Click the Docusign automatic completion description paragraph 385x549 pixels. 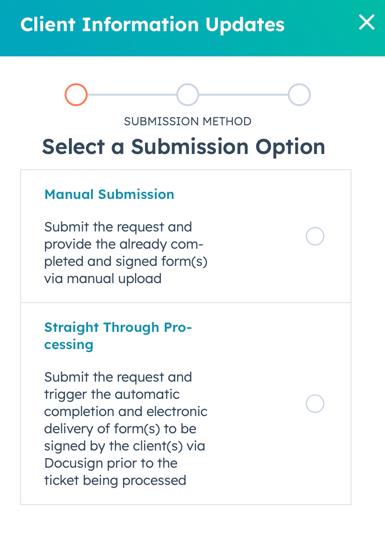tap(126, 429)
